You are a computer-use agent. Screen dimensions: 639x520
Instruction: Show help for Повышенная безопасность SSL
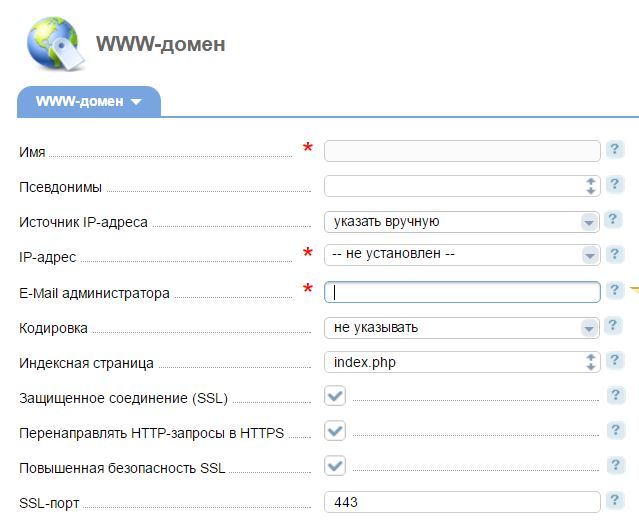pos(616,466)
